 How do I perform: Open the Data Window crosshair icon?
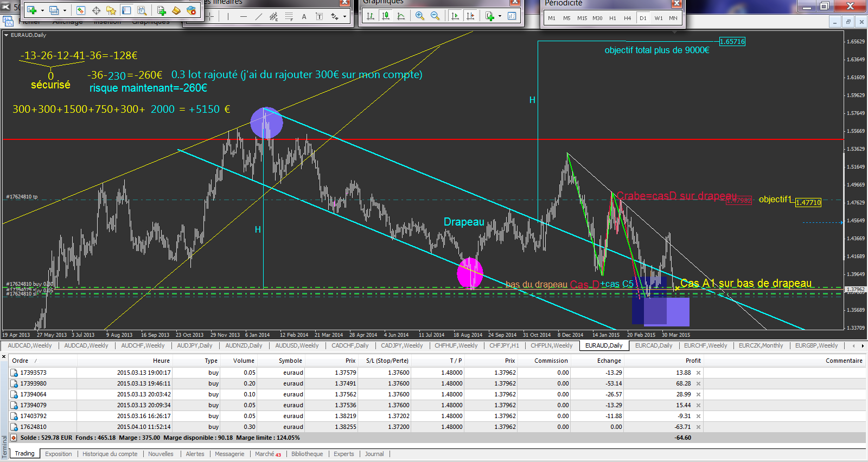coord(96,10)
